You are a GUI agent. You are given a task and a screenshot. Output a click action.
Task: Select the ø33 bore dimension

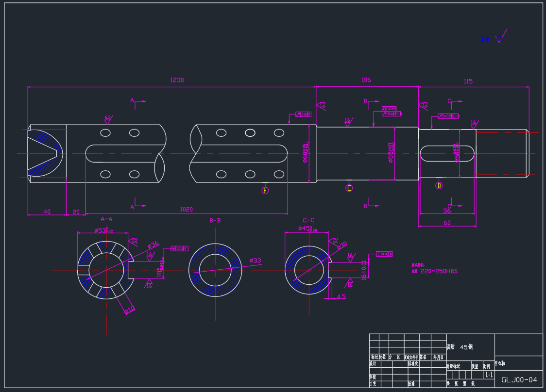[255, 261]
